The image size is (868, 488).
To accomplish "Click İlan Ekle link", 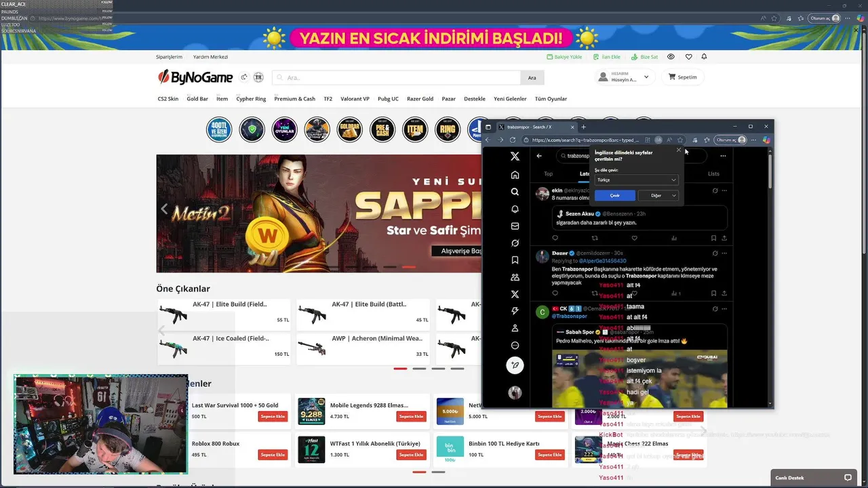I will point(607,57).
